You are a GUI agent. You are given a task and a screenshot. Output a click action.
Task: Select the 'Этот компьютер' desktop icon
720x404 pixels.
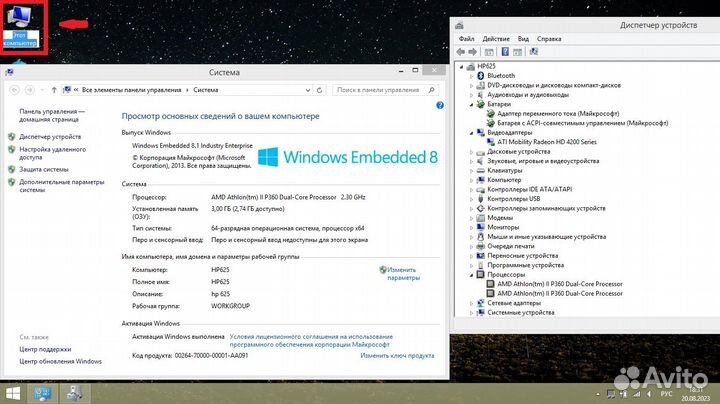click(21, 27)
